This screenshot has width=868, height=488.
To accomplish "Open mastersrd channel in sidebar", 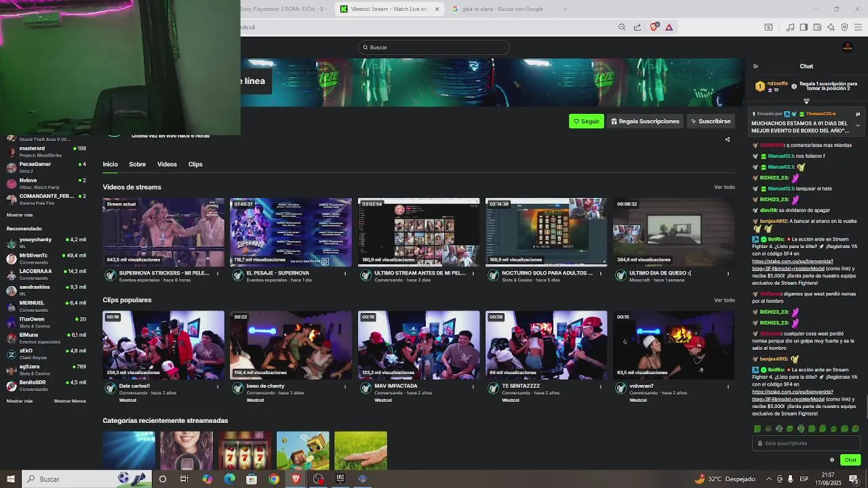I will 46,151.
